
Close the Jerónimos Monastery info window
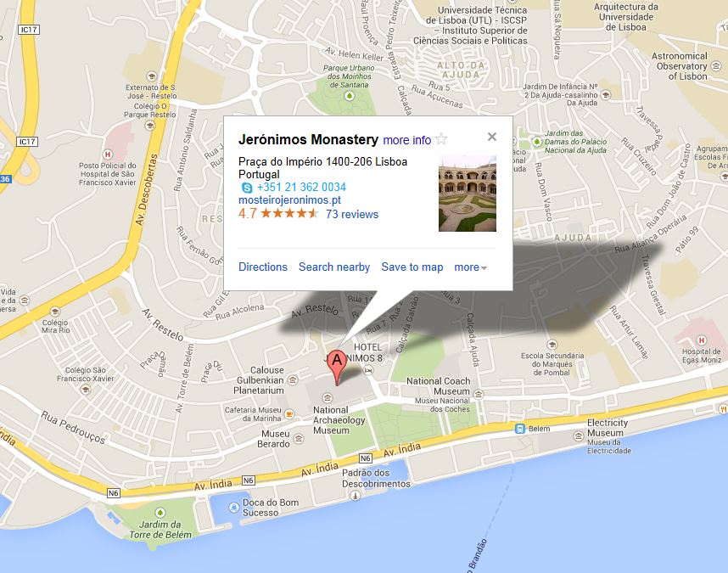492,137
